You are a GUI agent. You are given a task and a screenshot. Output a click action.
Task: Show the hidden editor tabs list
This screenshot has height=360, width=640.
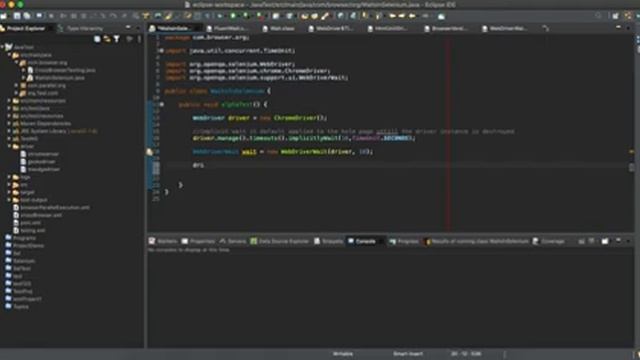pyautogui.click(x=546, y=28)
